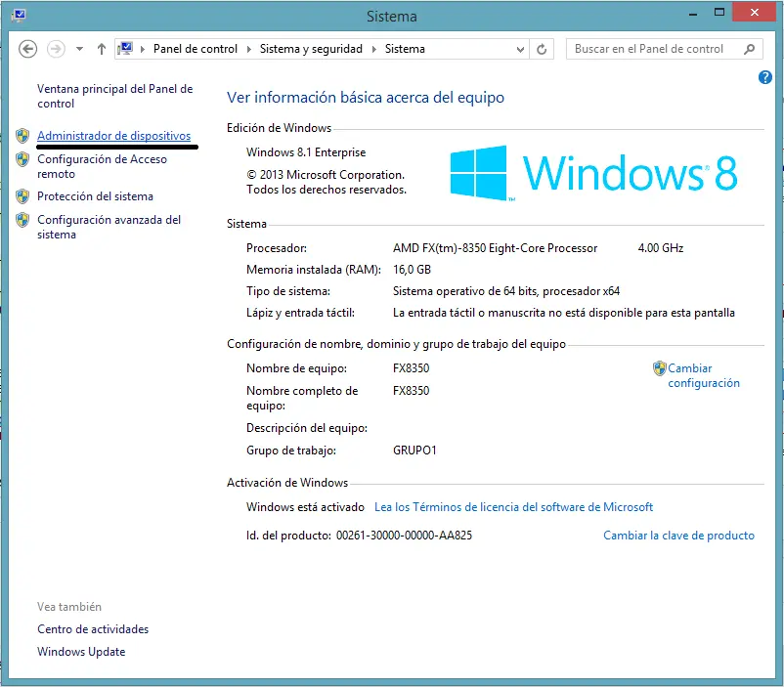Click the 16,0 GB RAM value

point(412,270)
